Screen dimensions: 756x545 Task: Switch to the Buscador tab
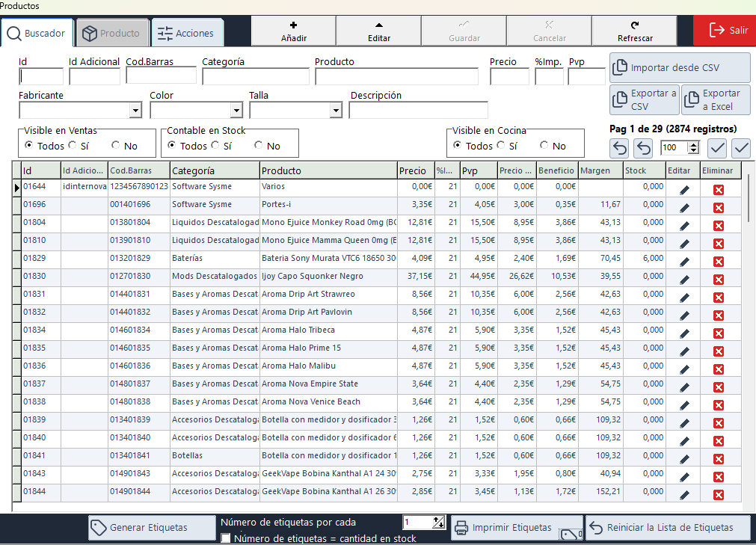pos(37,33)
